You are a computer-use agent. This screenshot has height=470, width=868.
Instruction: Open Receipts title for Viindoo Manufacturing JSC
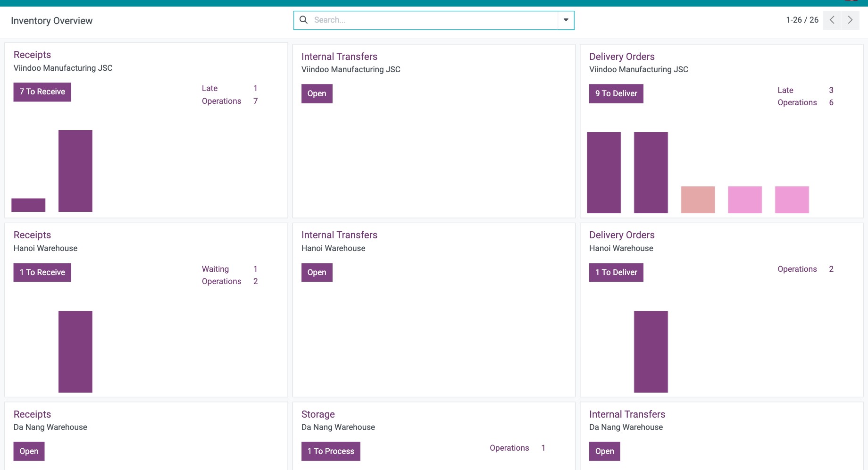(x=32, y=55)
